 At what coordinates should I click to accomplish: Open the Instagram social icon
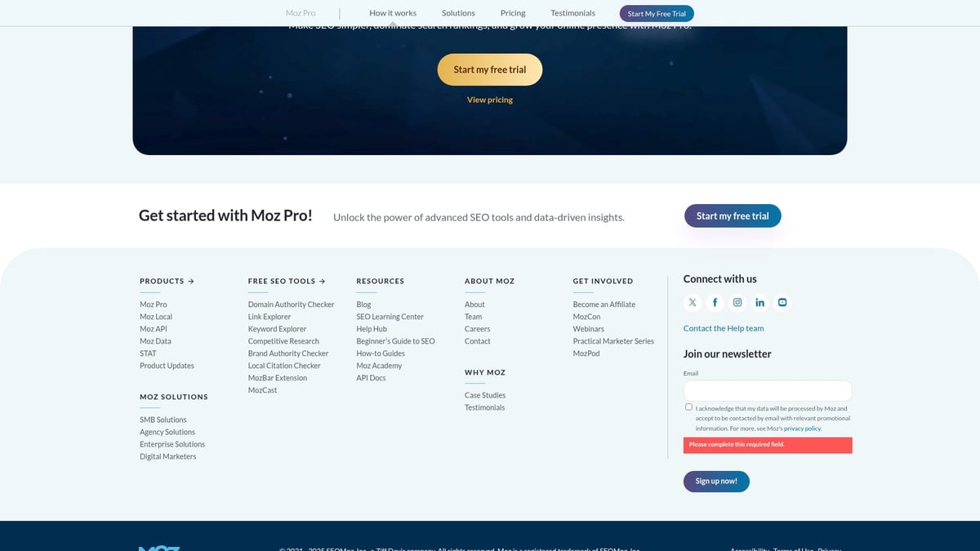(737, 303)
